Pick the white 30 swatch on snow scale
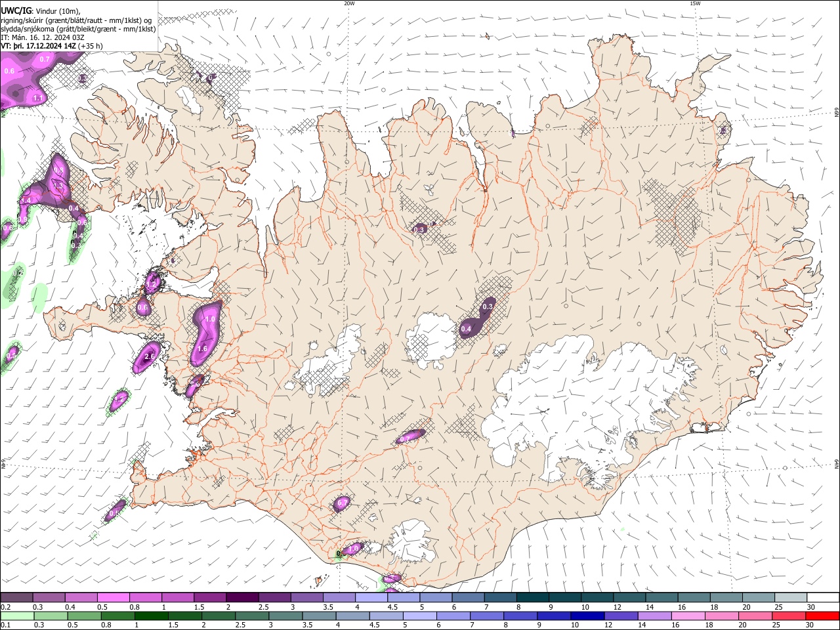840x630 pixels. click(823, 597)
